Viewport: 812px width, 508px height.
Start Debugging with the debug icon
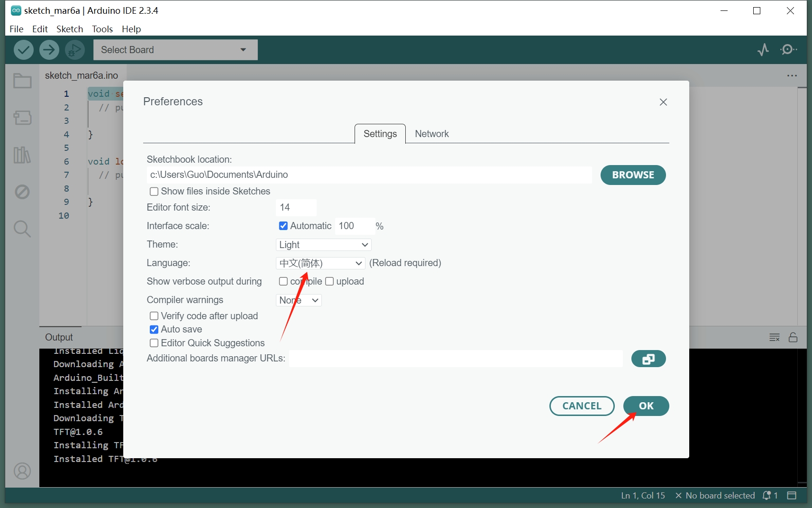(x=74, y=50)
